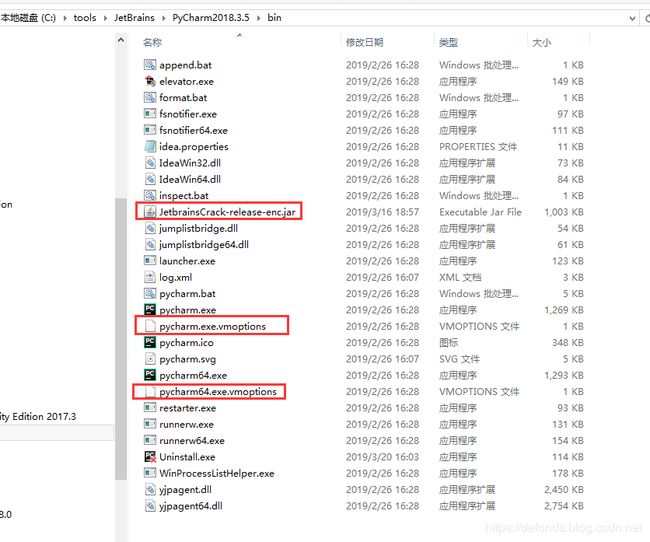Sort by 修改日期 column header
Screen dimensions: 650x542
coord(365,42)
